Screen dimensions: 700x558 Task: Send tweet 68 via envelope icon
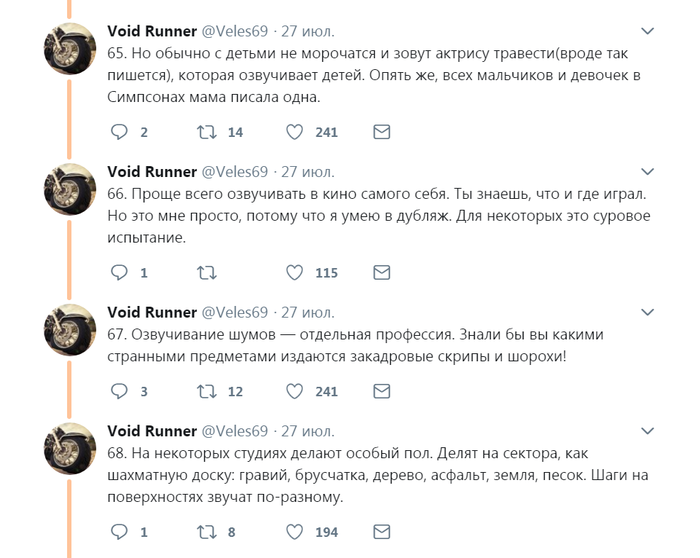click(381, 532)
